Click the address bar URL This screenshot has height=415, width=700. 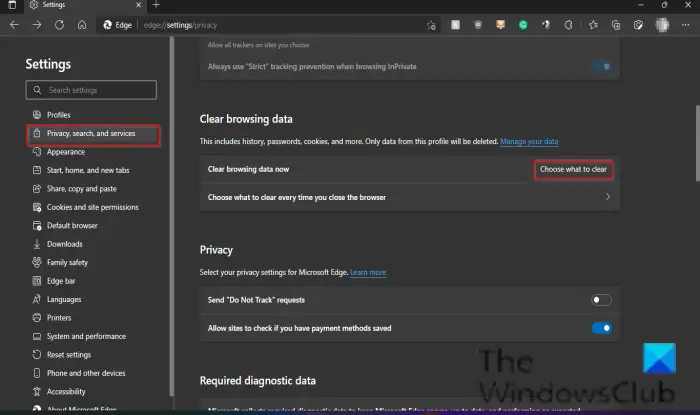pos(180,25)
